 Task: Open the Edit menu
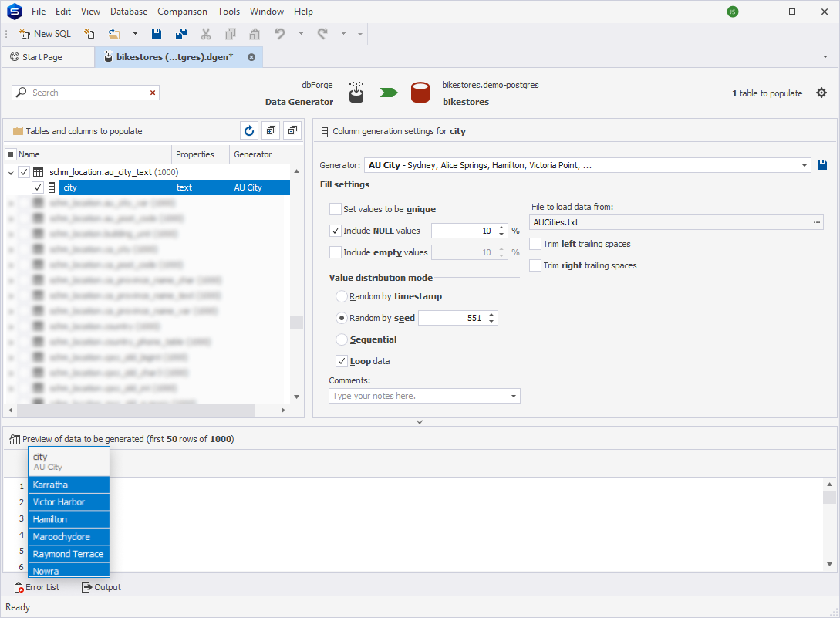(63, 12)
